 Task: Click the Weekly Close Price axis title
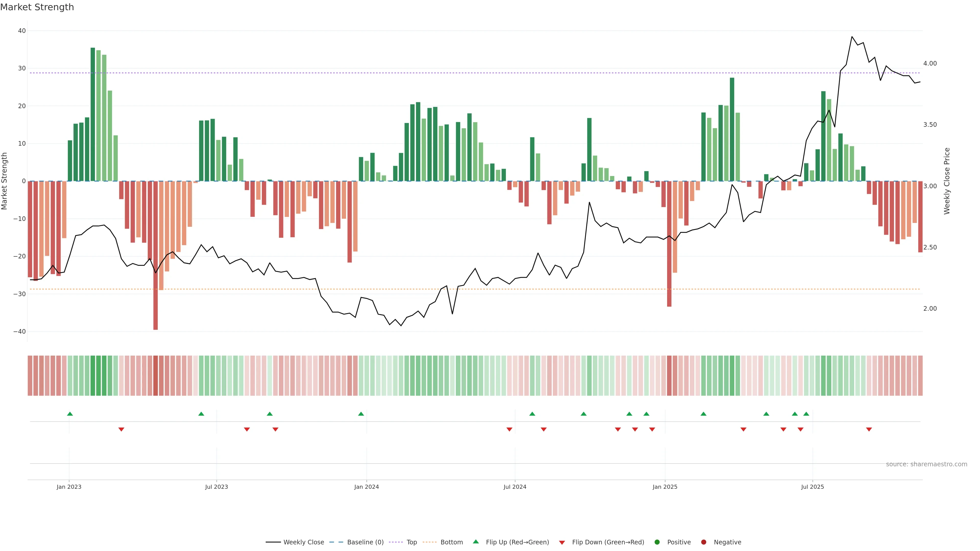coord(947,181)
